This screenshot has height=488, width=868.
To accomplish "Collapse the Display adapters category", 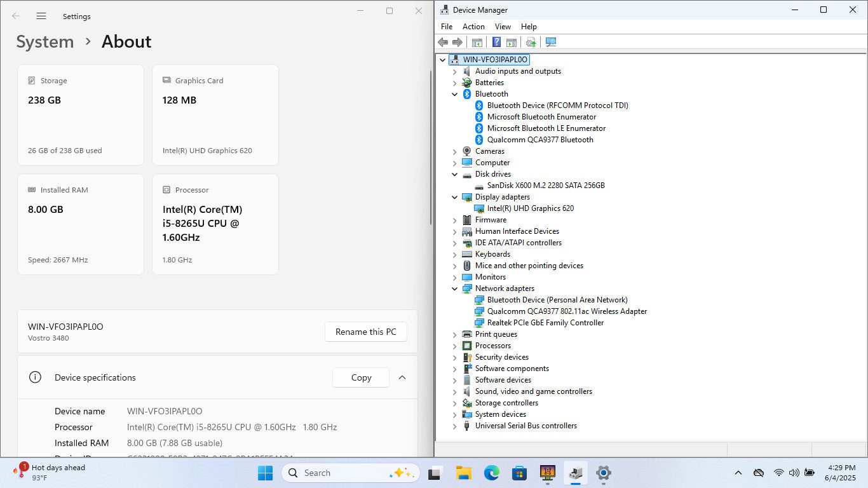I will (455, 197).
